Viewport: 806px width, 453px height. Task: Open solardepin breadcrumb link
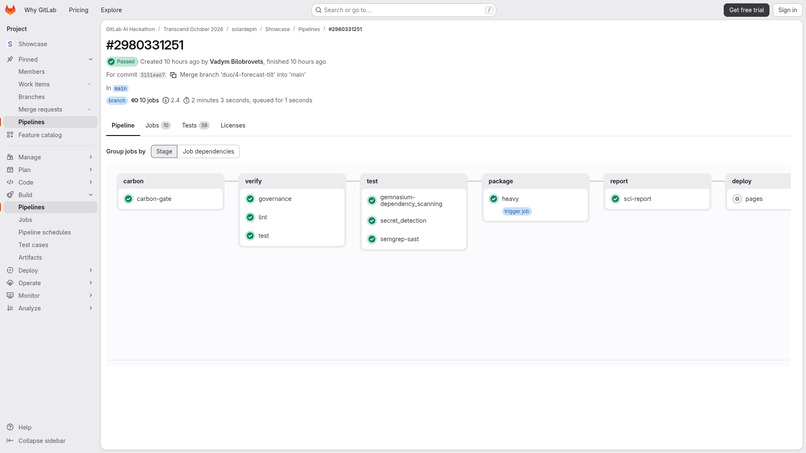pos(244,29)
